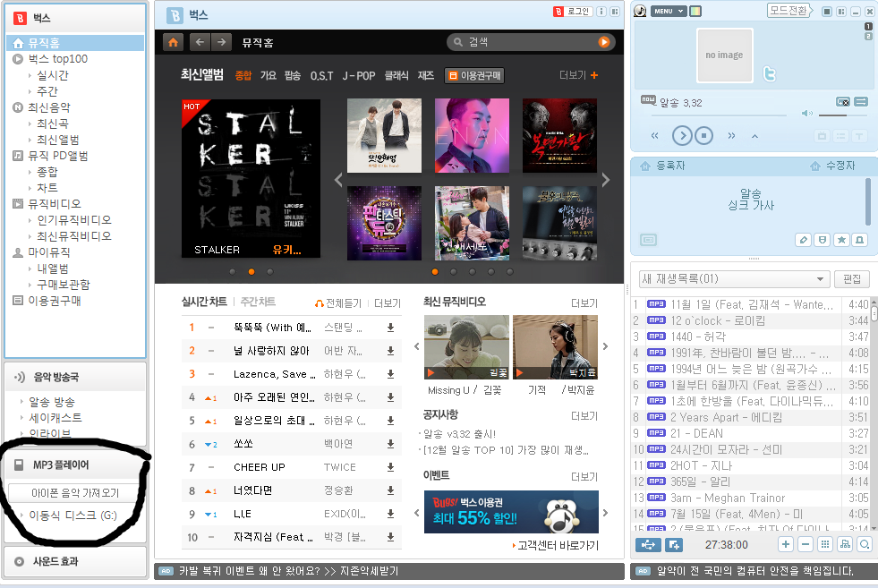This screenshot has width=878, height=588.
Task: Click the star icon in lyrics panel
Action: [841, 240]
